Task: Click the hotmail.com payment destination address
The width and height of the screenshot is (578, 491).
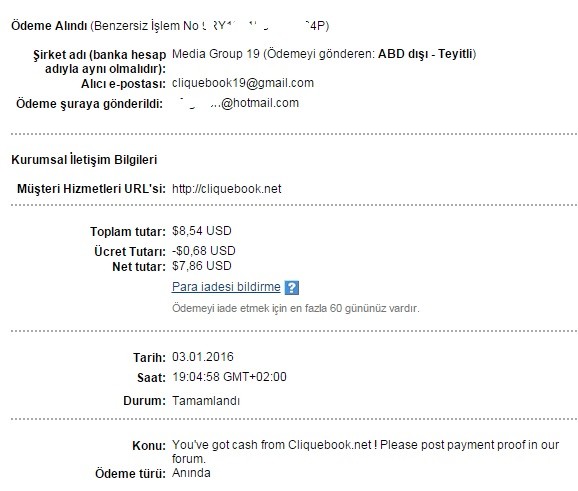Action: point(238,103)
